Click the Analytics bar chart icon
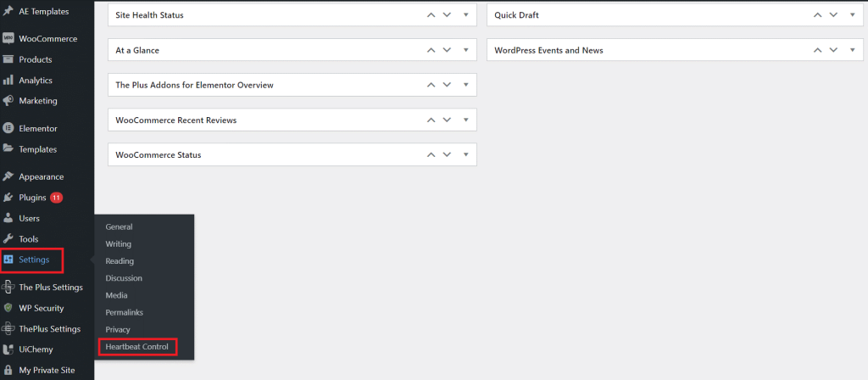This screenshot has width=868, height=380. [8, 81]
